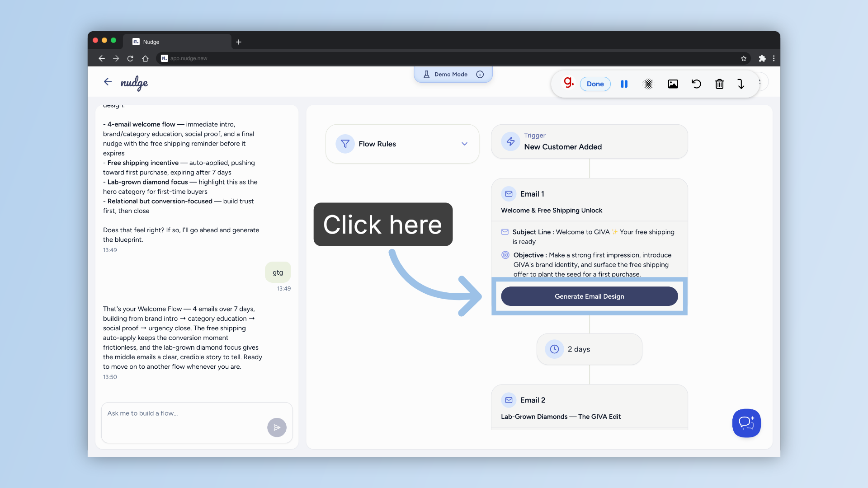The height and width of the screenshot is (488, 868).
Task: Click the Flow Rules filter icon
Action: click(x=345, y=144)
